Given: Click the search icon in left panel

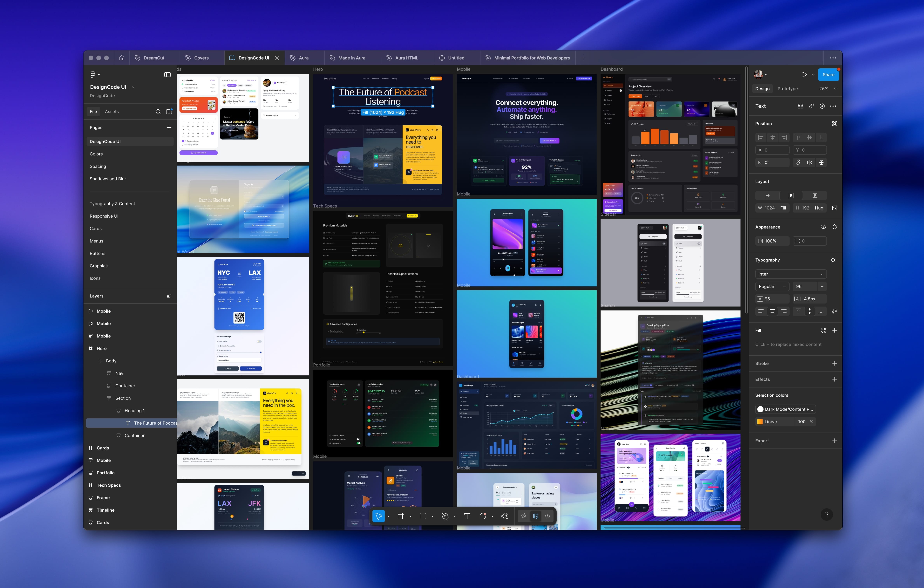Looking at the screenshot, I should 158,112.
